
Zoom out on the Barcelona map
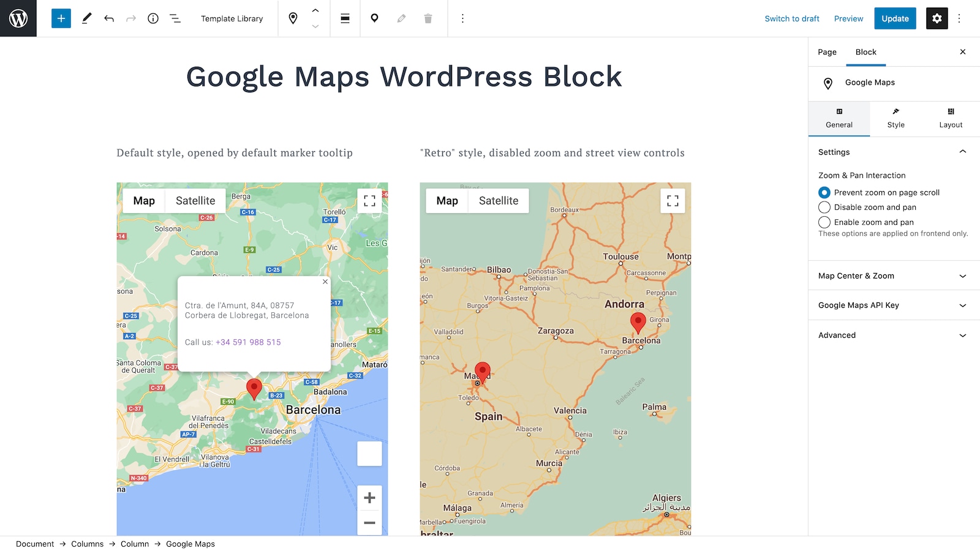pyautogui.click(x=369, y=523)
